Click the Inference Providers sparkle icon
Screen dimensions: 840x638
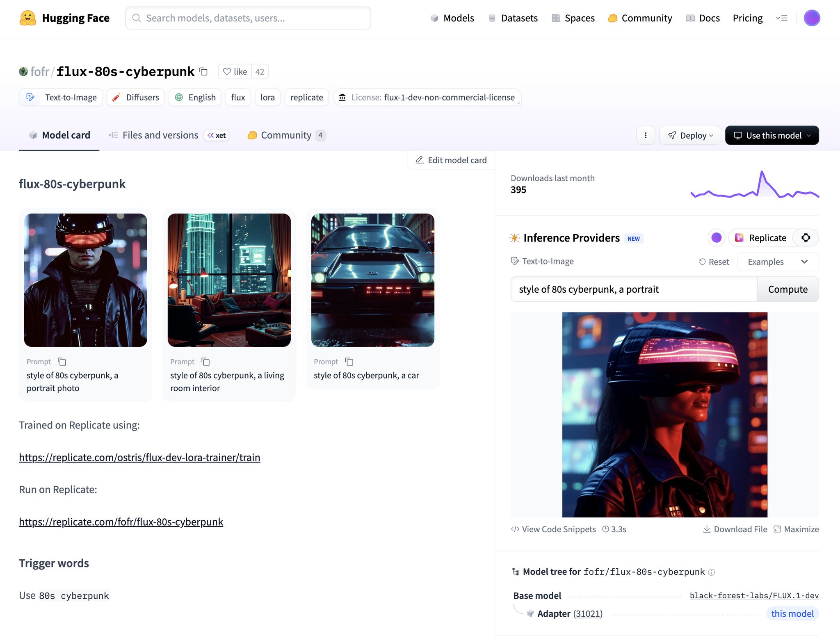pyautogui.click(x=514, y=238)
